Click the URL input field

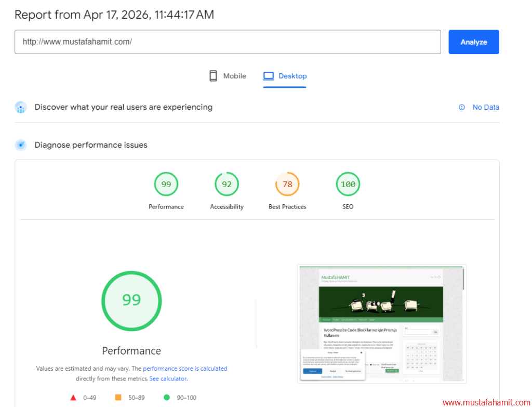(x=228, y=42)
